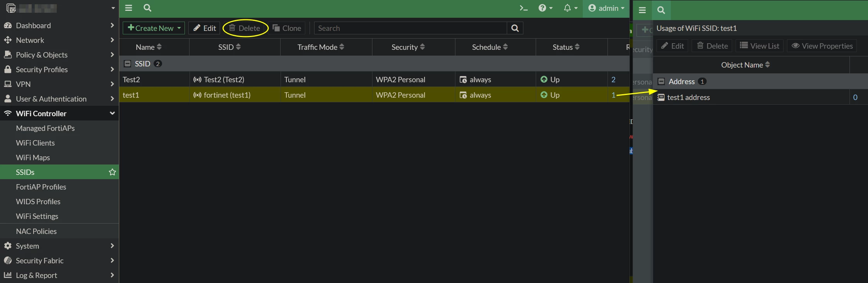Click View List in usage panel

(760, 46)
